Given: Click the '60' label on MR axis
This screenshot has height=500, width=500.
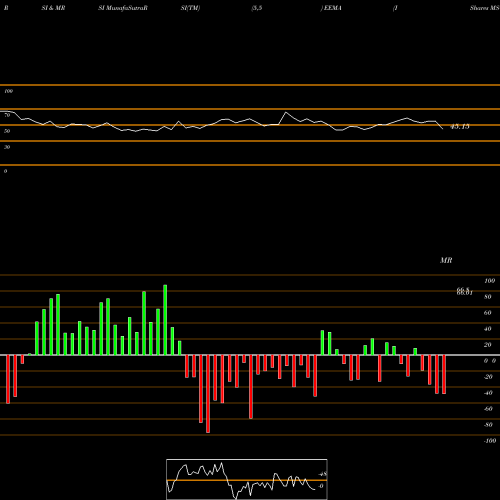Looking at the screenshot, I should 488,313.
